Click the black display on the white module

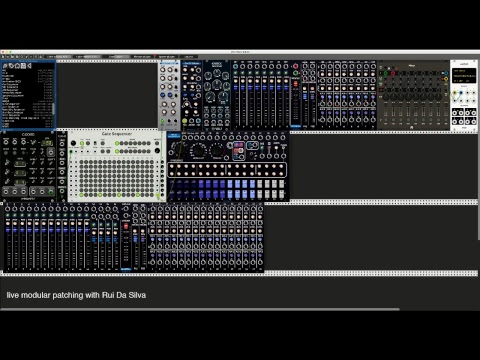(x=464, y=76)
